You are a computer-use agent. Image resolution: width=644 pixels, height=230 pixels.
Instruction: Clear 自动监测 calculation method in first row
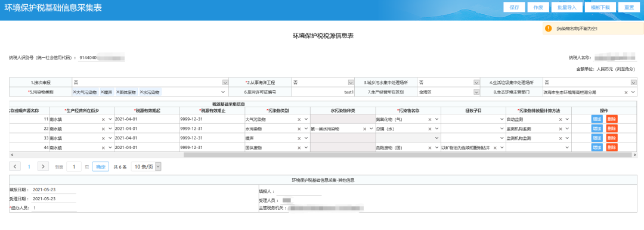[560, 120]
